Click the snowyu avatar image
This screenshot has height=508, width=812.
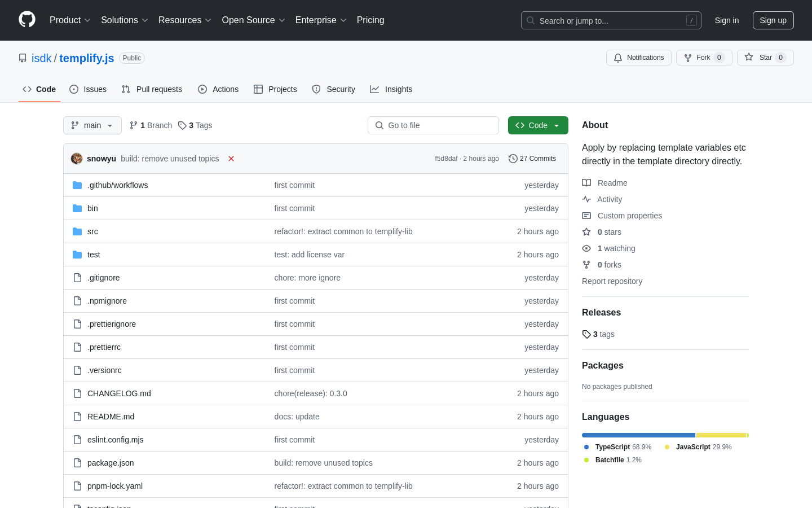tap(77, 159)
